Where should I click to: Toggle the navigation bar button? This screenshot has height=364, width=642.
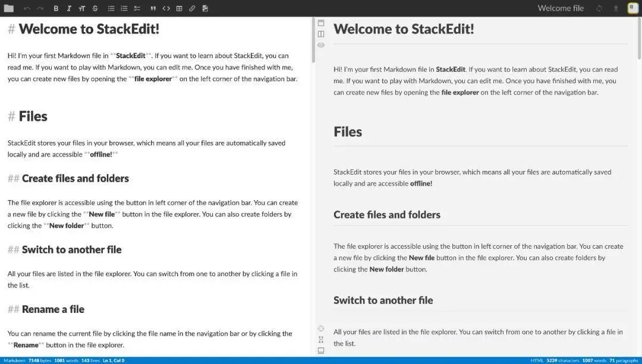click(321, 23)
